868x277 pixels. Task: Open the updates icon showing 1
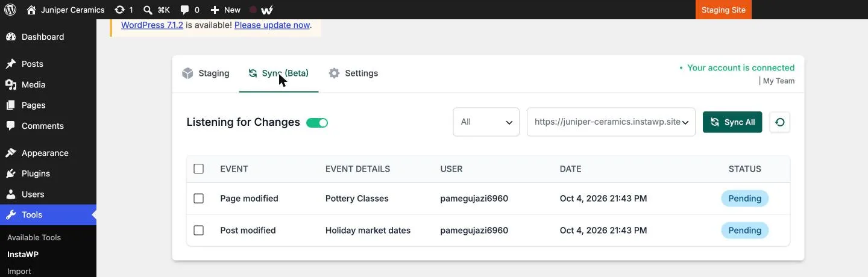[x=119, y=10]
